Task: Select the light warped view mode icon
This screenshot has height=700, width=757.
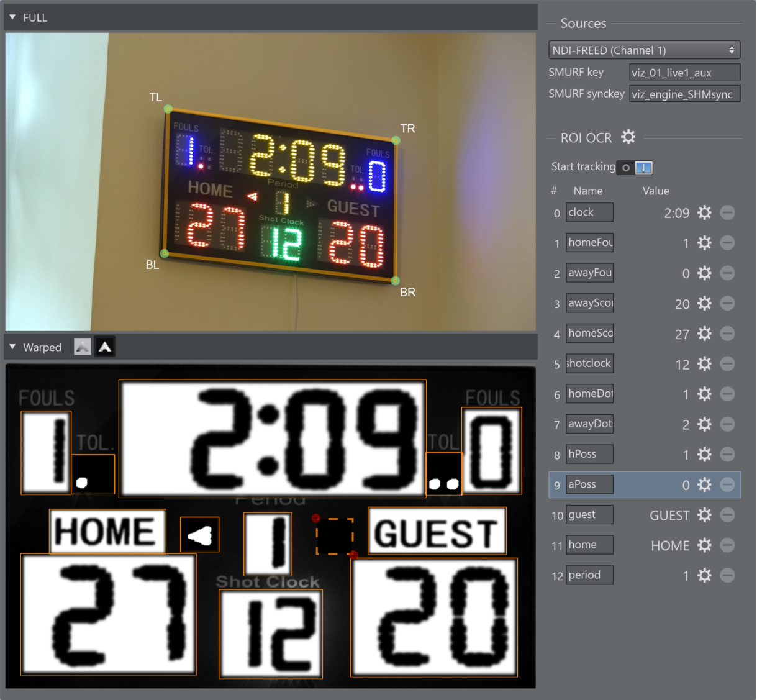Action: click(83, 347)
